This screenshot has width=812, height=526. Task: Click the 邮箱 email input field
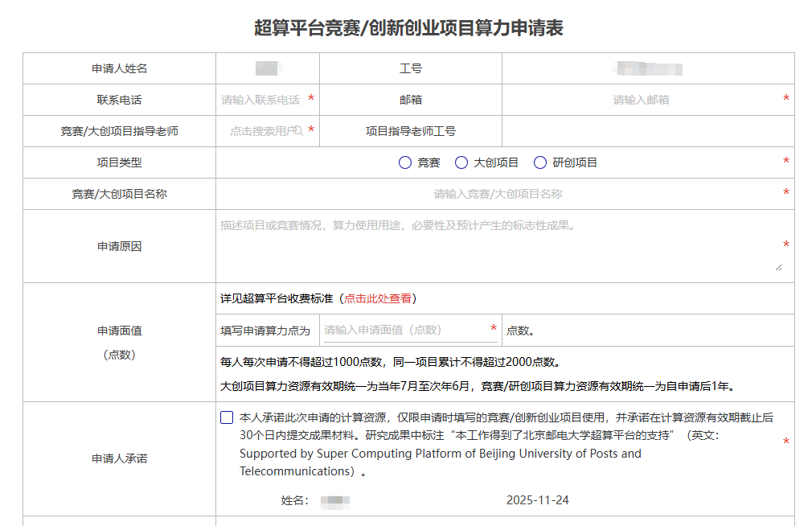pos(641,100)
